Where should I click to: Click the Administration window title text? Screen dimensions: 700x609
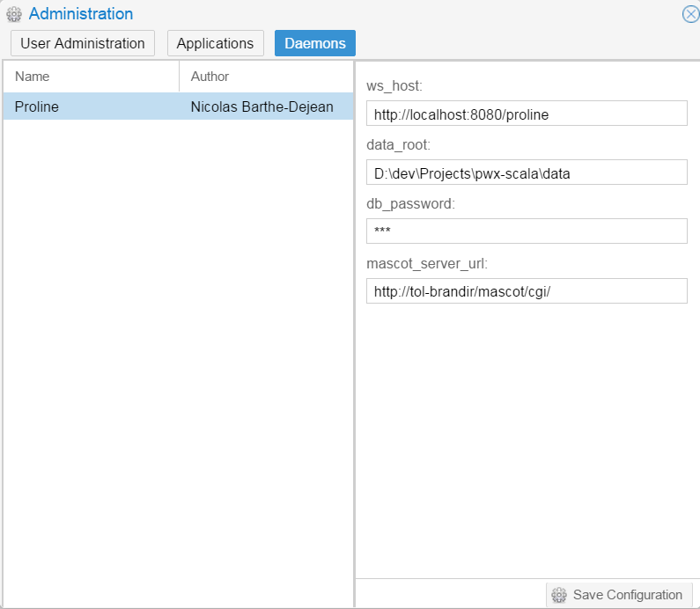[x=81, y=14]
